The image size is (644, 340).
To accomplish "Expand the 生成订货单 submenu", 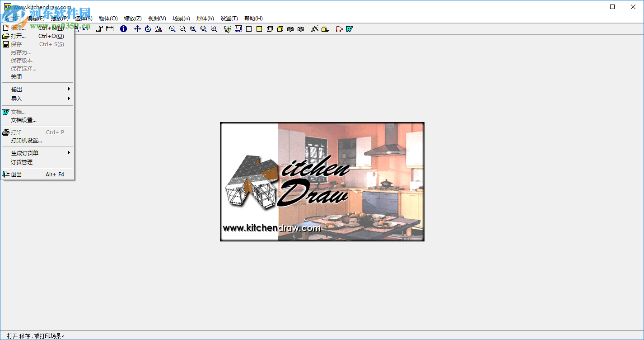I will tap(38, 153).
